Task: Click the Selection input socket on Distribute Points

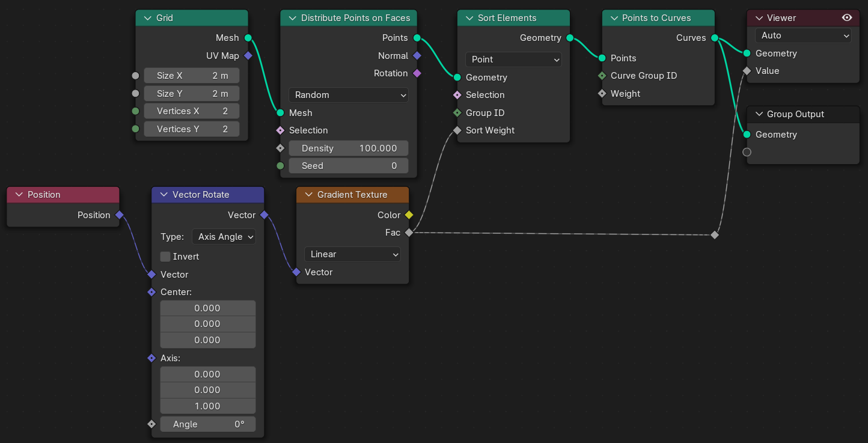Action: tap(280, 130)
